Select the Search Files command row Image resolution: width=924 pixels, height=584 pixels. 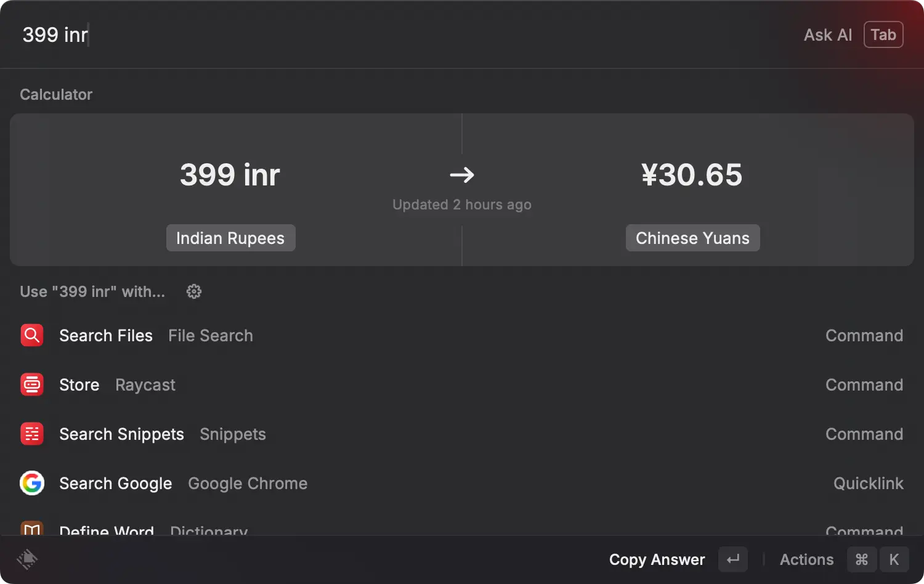click(x=431, y=335)
